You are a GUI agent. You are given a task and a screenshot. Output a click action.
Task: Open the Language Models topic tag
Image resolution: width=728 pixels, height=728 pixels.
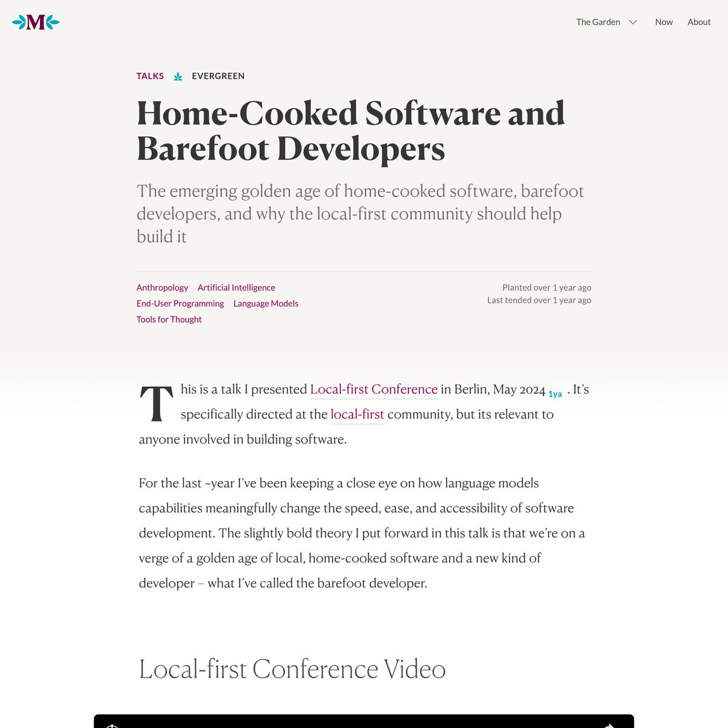click(266, 303)
